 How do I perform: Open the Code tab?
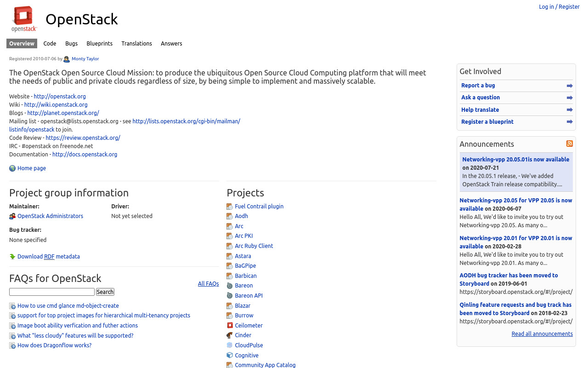pyautogui.click(x=50, y=44)
